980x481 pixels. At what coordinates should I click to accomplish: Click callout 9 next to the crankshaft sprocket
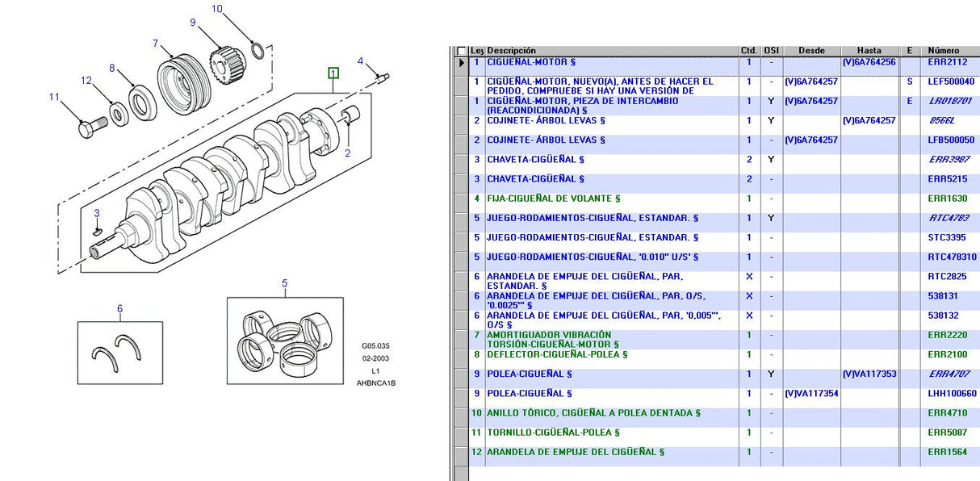pos(193,23)
